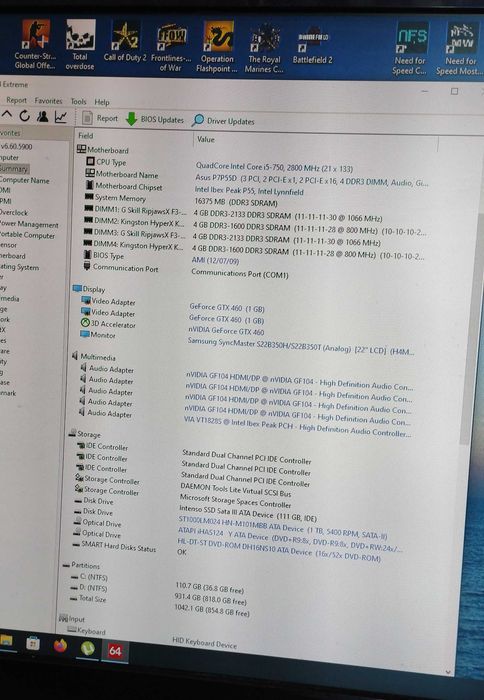Open the QuadCore Intel Core i5-750 link
484x700 pixels.
274,167
